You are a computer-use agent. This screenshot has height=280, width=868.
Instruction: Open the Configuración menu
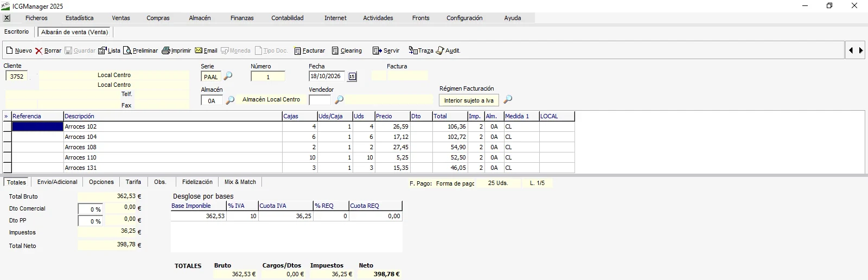tap(464, 18)
